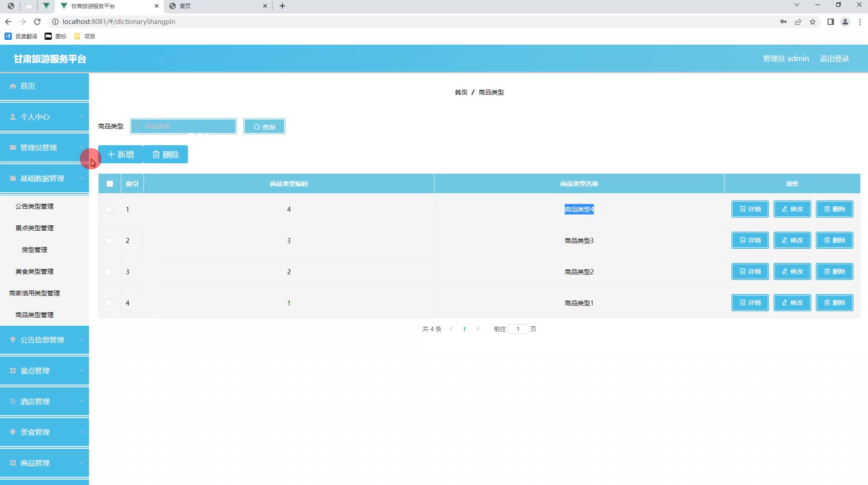
Task: Click the 新增 add button
Action: click(x=120, y=154)
